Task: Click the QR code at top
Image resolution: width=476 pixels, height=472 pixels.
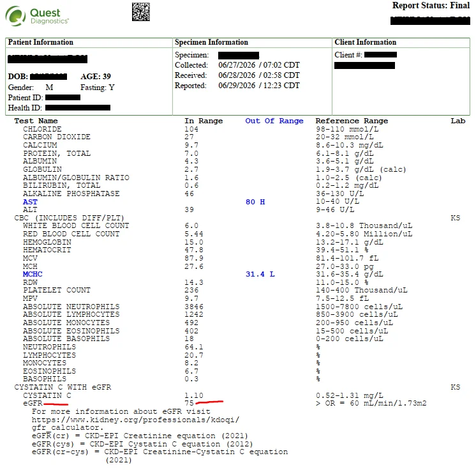Action: 141,12
